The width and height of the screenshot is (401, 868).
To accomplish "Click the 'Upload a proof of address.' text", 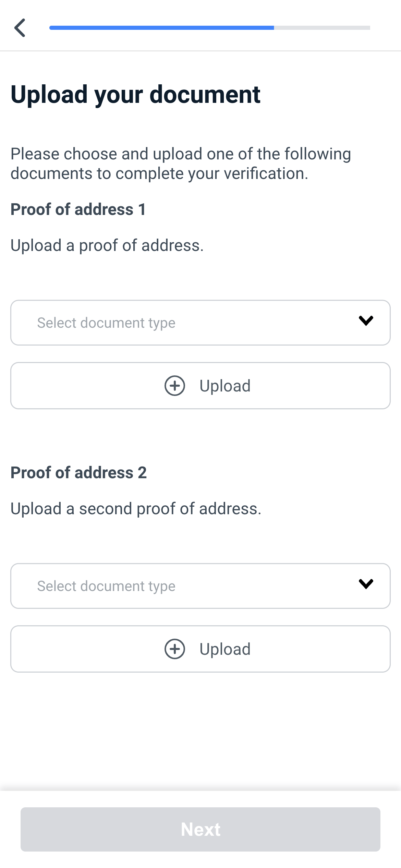I will point(107,245).
